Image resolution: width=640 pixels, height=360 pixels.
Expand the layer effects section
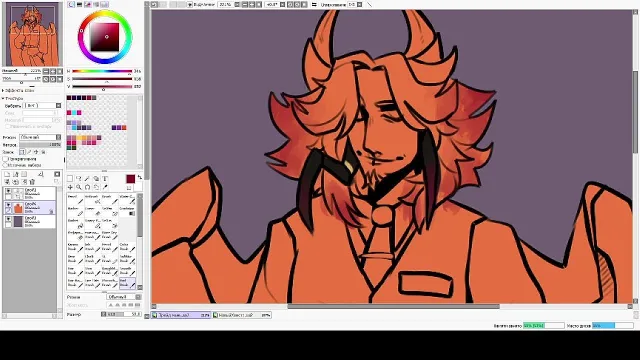coord(3,91)
